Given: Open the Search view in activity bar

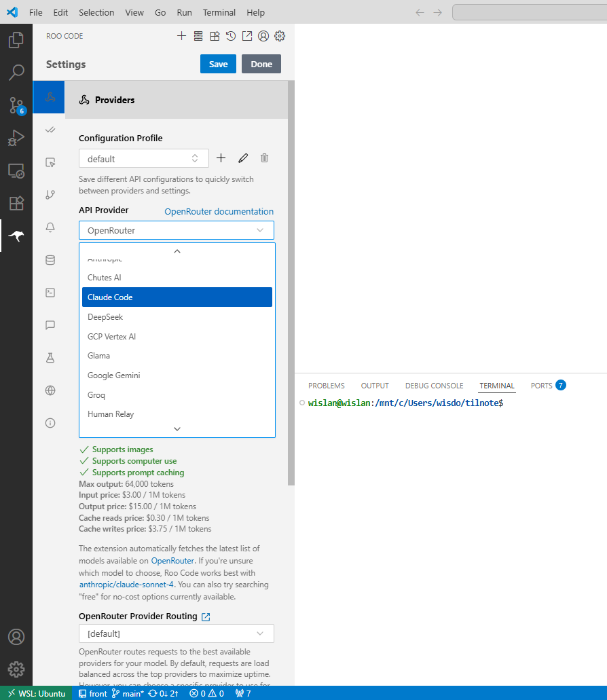Looking at the screenshot, I should pos(16,73).
